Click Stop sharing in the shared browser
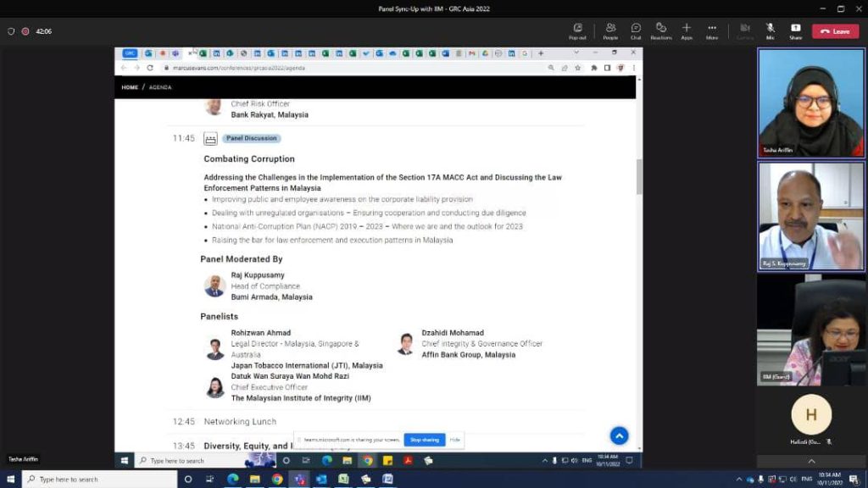 (425, 440)
